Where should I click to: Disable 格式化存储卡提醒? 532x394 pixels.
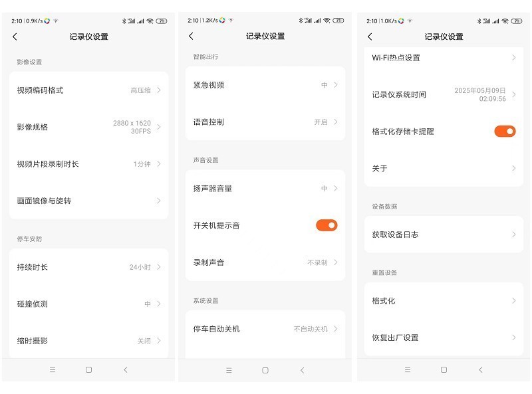505,131
